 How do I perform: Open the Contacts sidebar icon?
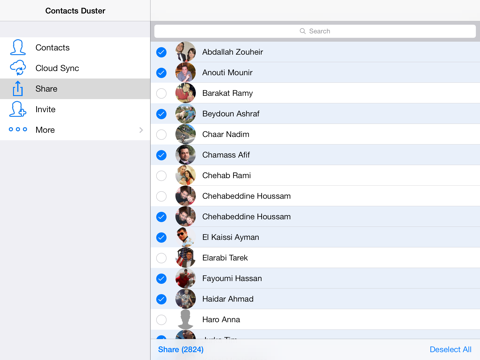[x=18, y=47]
